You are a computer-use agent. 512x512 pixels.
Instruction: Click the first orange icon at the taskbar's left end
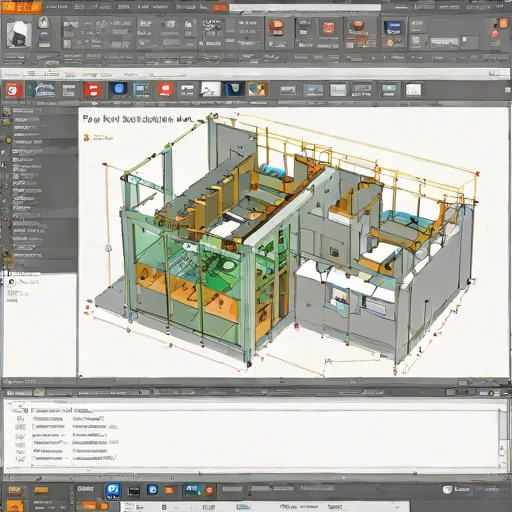click(x=15, y=491)
